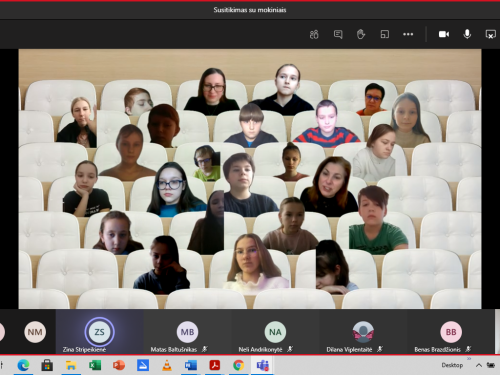Open the meeting chat icon
The height and width of the screenshot is (375, 500).
338,34
